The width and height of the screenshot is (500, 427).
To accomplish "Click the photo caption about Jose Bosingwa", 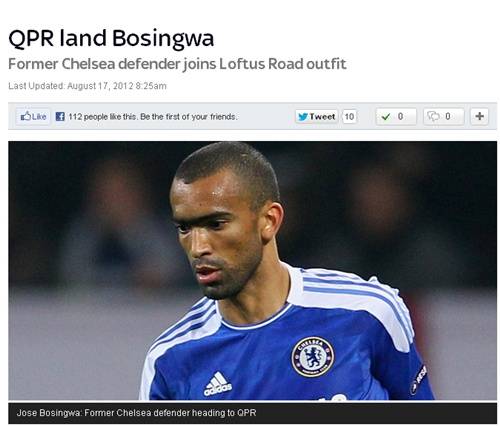I will 136,413.
